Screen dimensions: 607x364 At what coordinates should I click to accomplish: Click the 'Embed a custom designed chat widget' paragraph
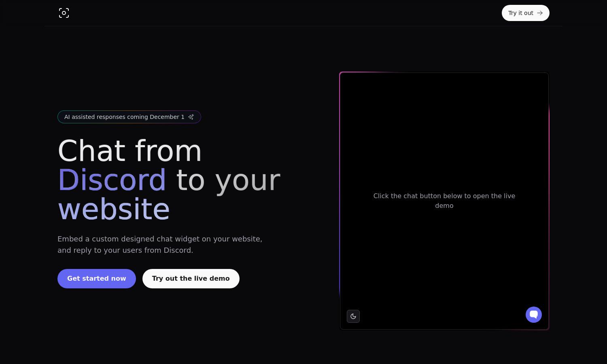coord(160,245)
